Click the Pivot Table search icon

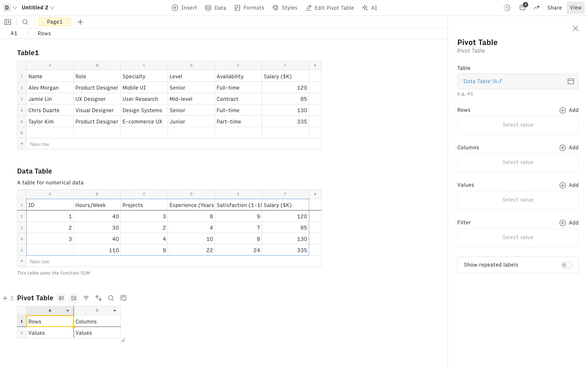[111, 298]
